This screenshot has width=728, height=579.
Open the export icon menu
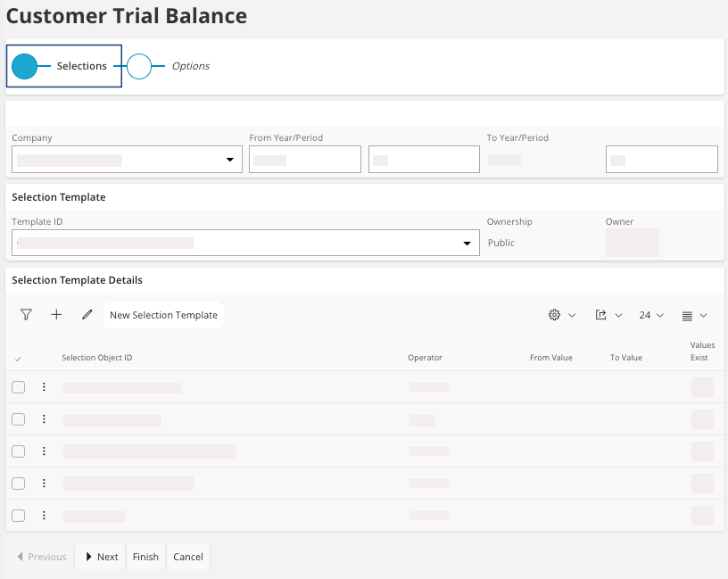[x=608, y=315]
